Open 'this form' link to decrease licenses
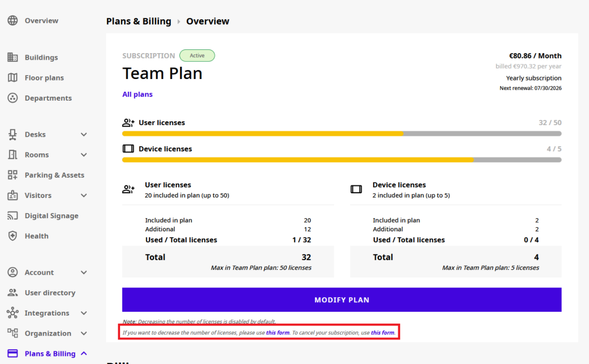The height and width of the screenshot is (364, 589). (278, 332)
